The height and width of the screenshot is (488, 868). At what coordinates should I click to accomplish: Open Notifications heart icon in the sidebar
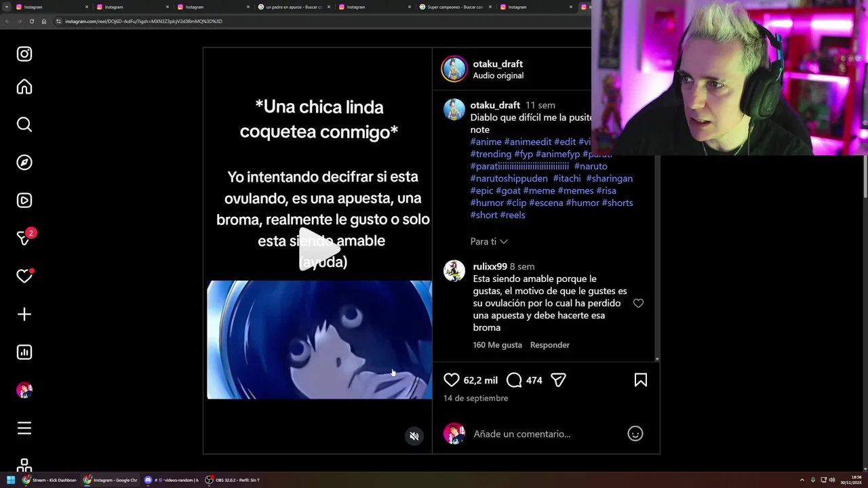[x=24, y=276]
